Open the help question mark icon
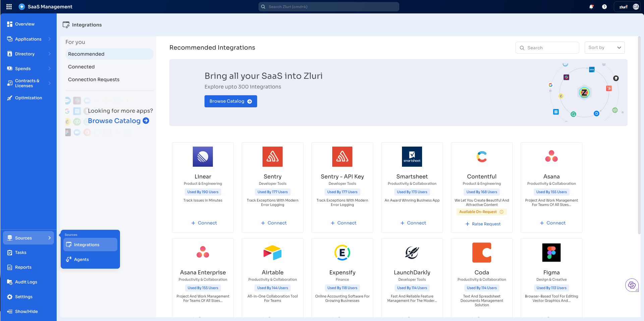644x321 pixels. tap(604, 7)
